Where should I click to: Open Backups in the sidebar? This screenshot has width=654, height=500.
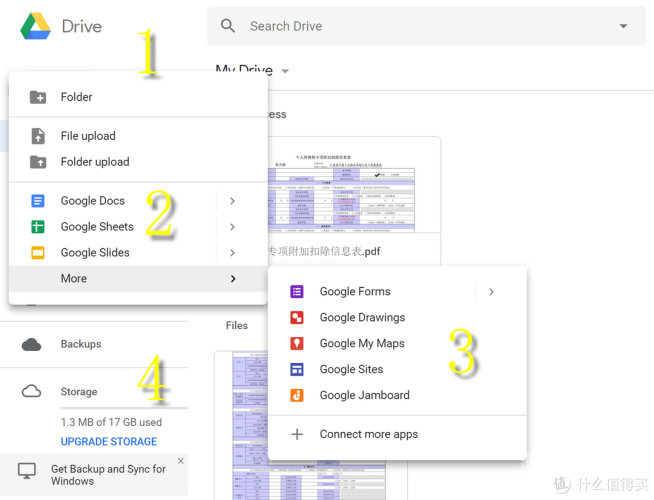94,344
